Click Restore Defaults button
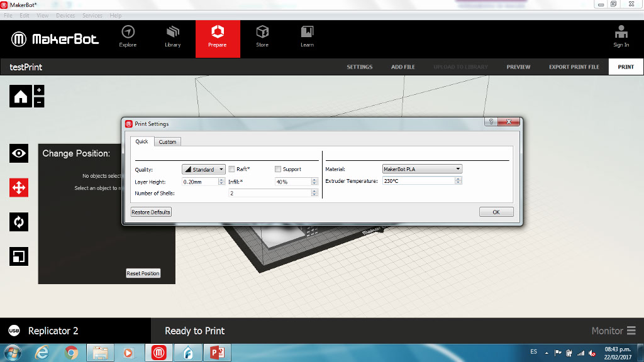 point(151,212)
